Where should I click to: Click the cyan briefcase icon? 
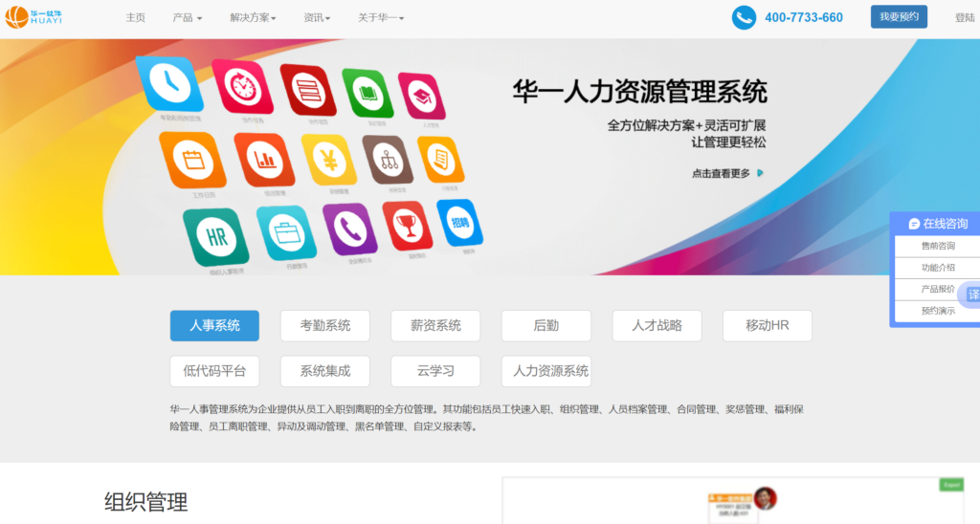coord(286,233)
